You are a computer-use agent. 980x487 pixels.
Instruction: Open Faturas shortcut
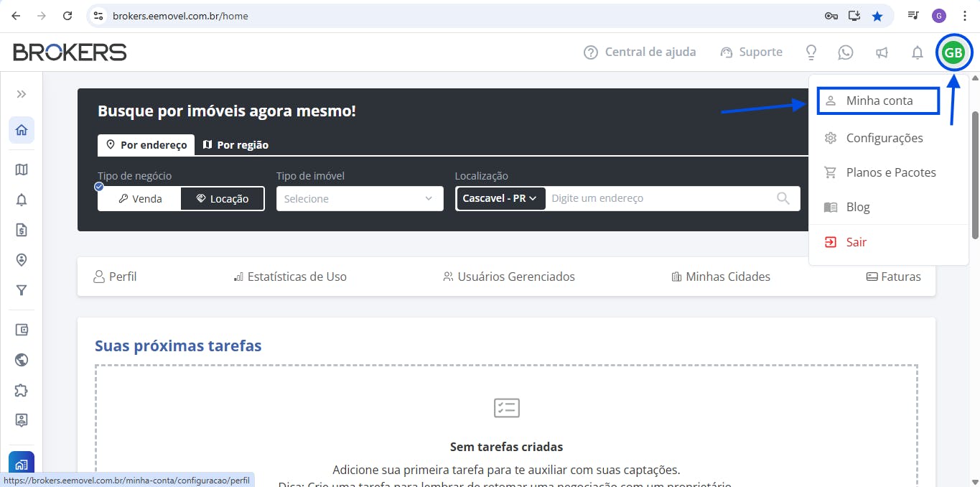pos(893,277)
